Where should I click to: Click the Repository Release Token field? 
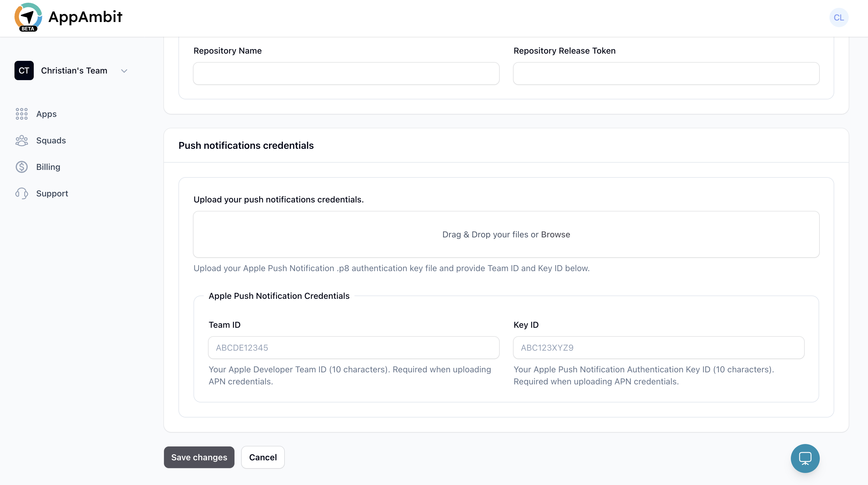click(x=666, y=74)
